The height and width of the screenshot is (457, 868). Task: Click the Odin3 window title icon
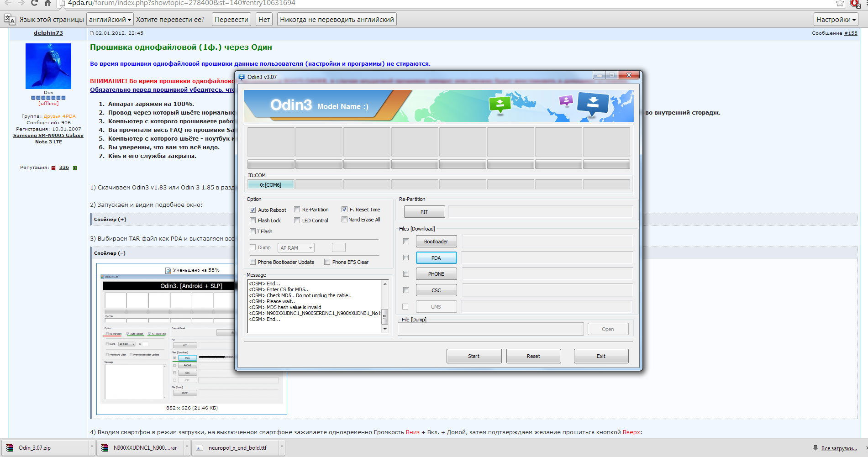[x=242, y=77]
